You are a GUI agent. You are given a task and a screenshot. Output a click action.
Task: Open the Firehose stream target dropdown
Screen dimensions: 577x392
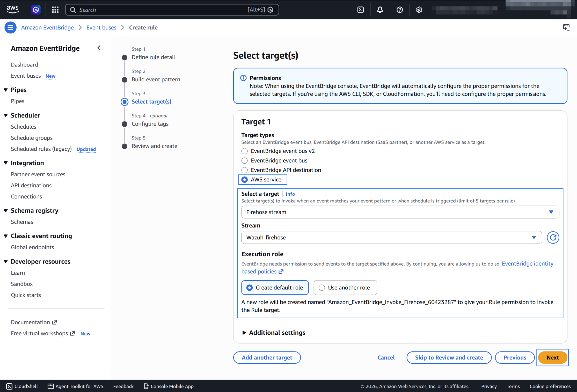tap(400, 212)
